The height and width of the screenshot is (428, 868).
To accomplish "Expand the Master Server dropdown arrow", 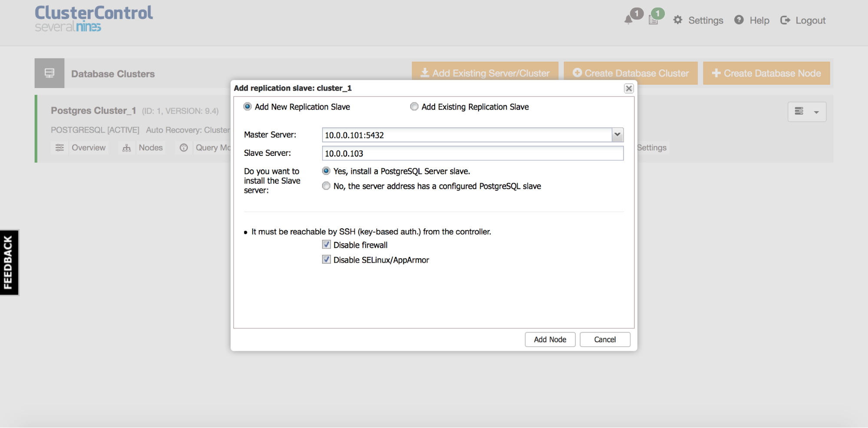I will (x=617, y=135).
